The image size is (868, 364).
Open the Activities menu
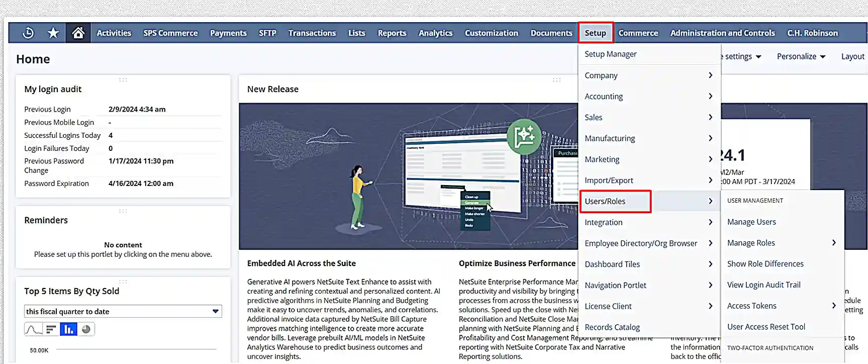114,33
